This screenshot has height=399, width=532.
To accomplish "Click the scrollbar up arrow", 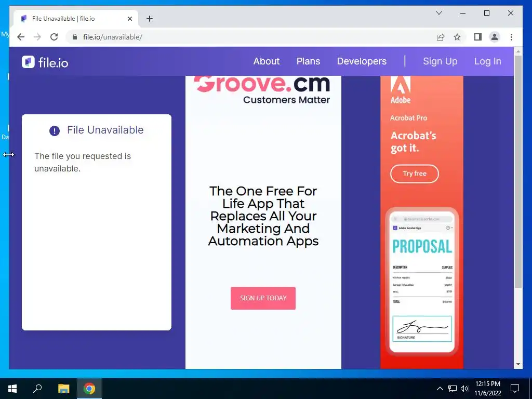I will click(x=518, y=51).
